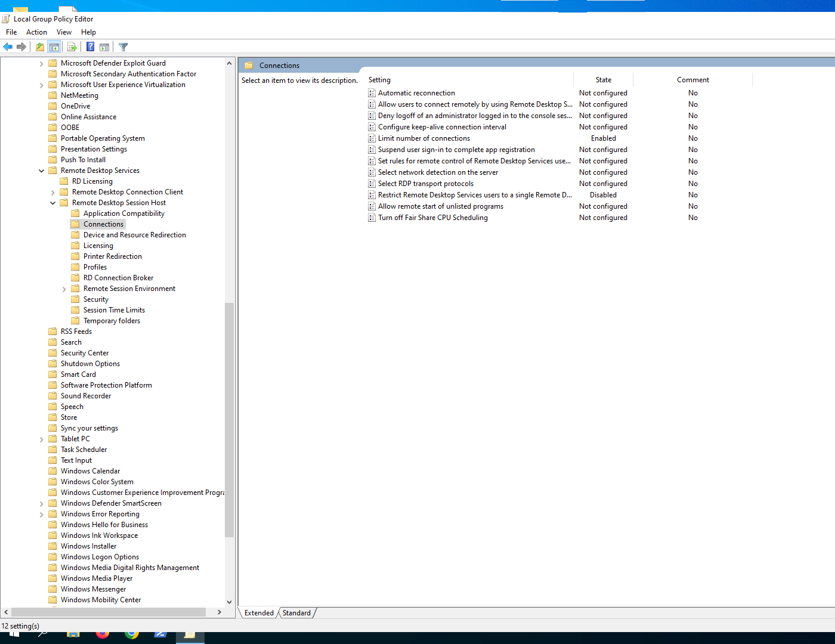Expand the Tablet PC tree node
This screenshot has width=835, height=644.
click(41, 438)
